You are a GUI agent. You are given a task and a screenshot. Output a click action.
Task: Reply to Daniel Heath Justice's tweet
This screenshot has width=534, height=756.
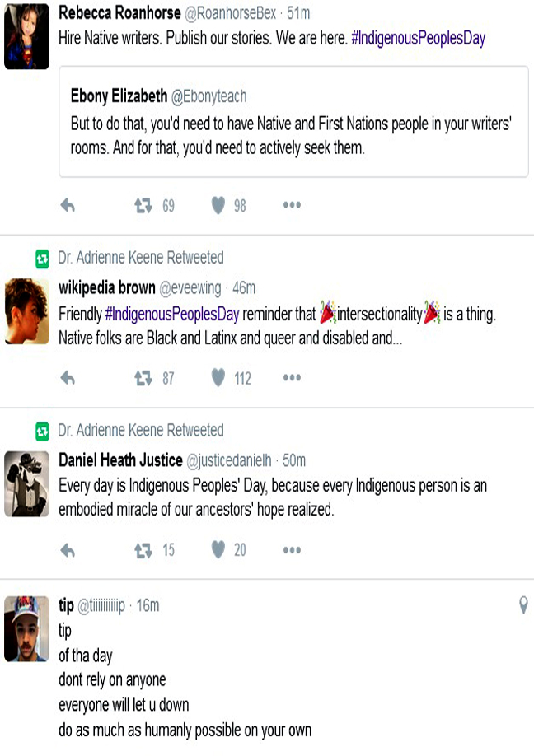click(x=68, y=550)
